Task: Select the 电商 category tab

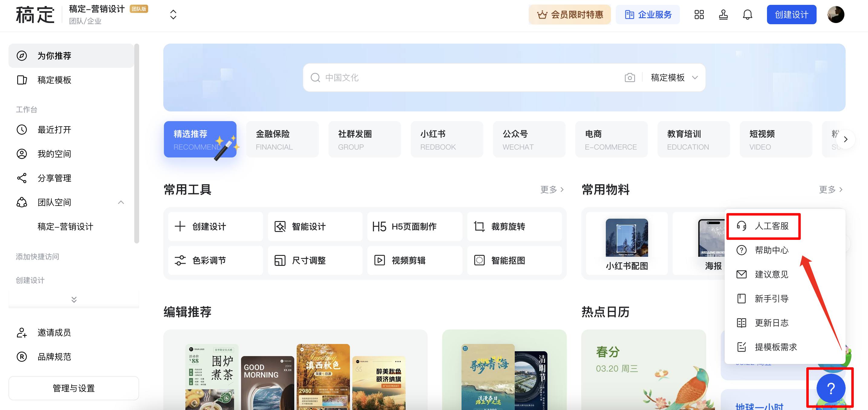Action: [x=611, y=139]
